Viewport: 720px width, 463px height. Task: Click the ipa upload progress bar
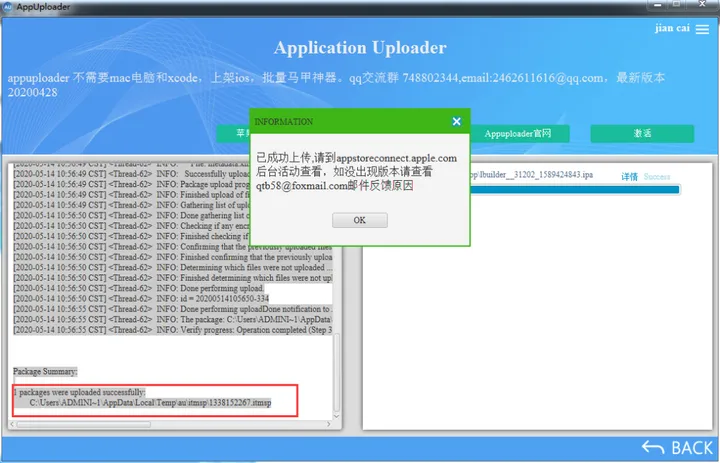pos(574,190)
